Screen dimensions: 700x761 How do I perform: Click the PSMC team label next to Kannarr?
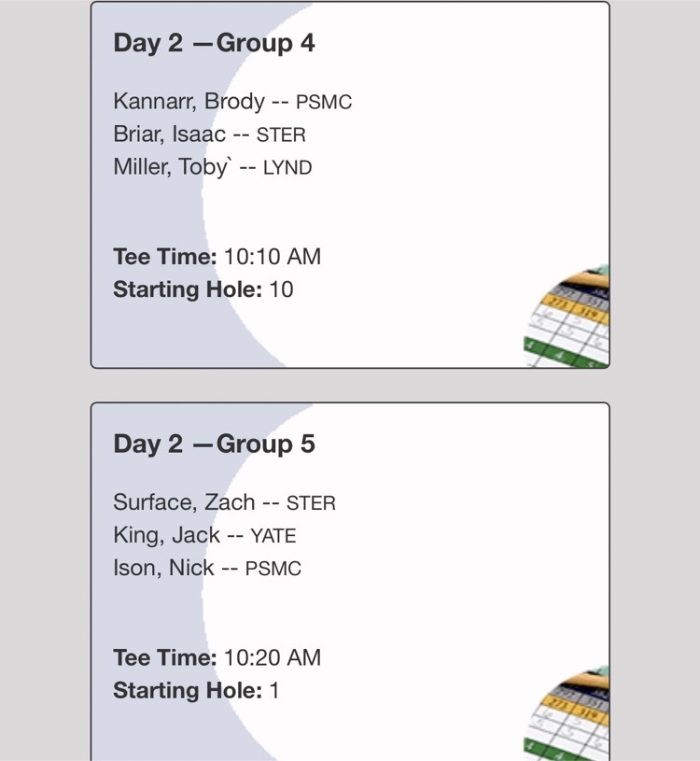(x=324, y=103)
